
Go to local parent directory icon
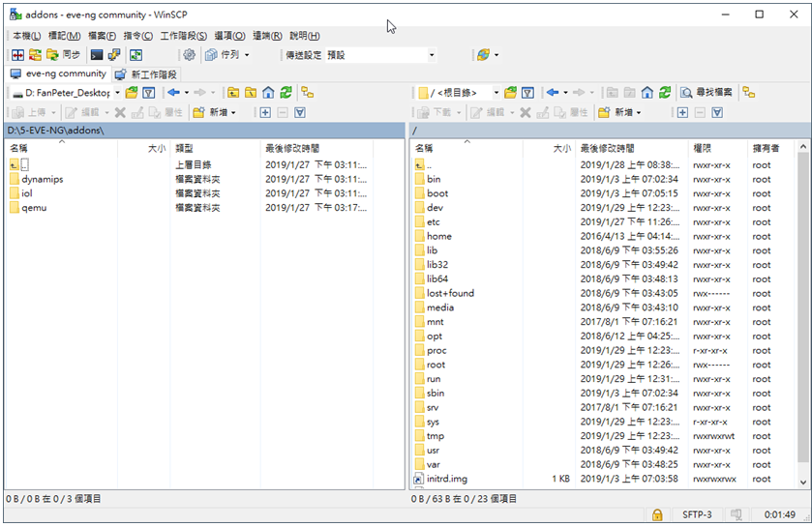click(x=233, y=93)
